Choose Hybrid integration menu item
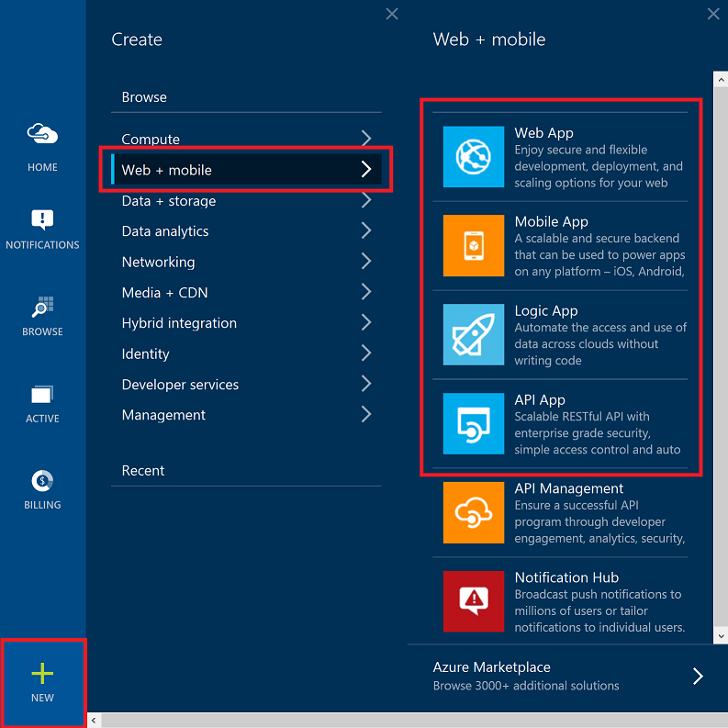The width and height of the screenshot is (728, 728). (246, 323)
